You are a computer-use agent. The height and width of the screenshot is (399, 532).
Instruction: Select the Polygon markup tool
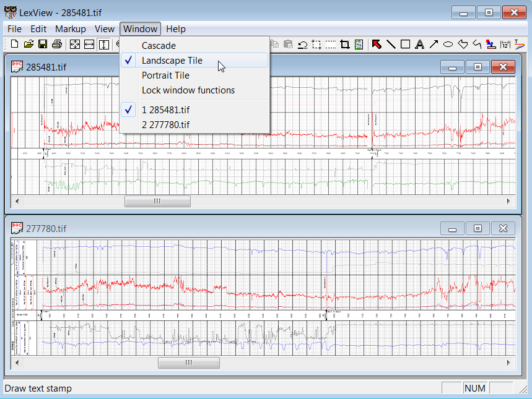(x=463, y=45)
